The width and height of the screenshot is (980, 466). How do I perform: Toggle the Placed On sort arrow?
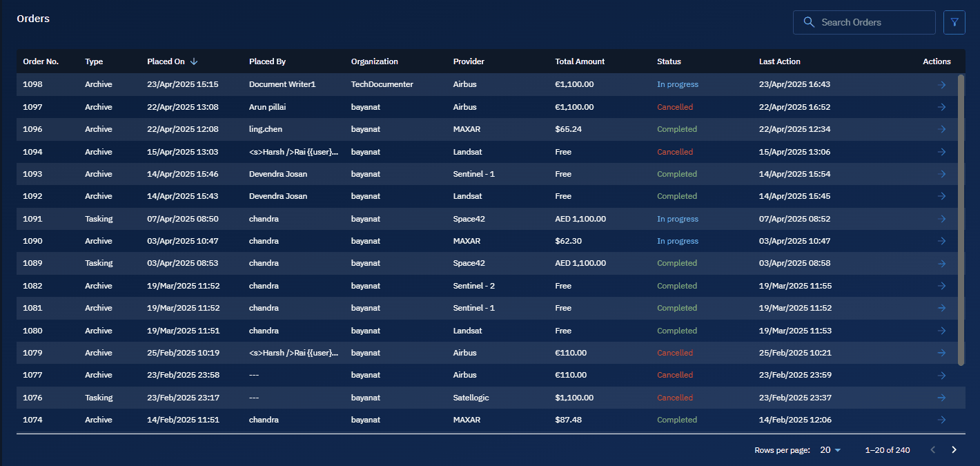194,61
